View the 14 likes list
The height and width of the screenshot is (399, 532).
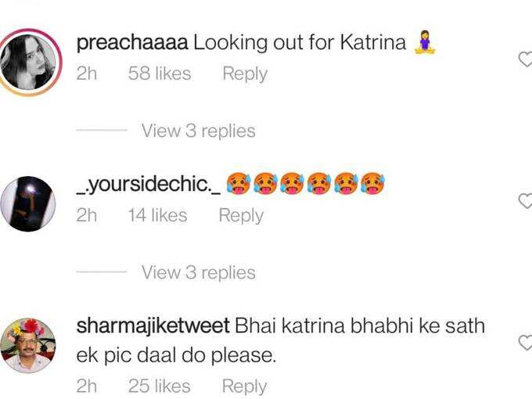click(158, 215)
